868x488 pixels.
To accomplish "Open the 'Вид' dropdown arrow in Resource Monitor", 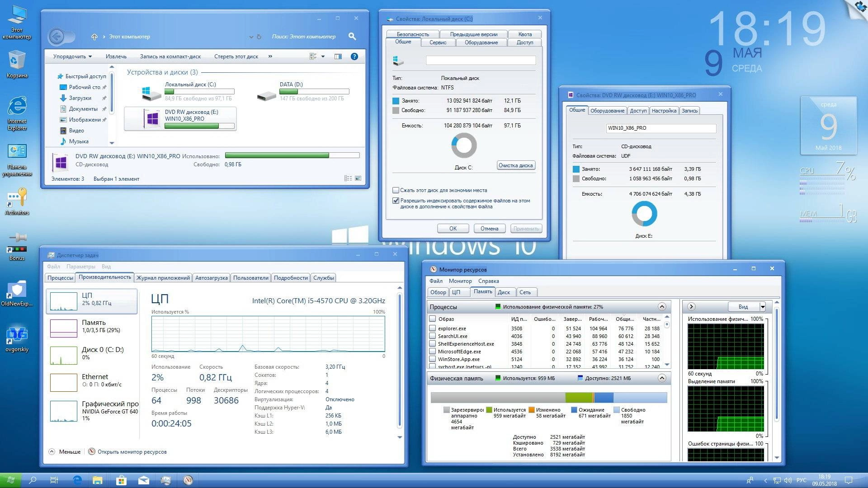I will (x=763, y=307).
